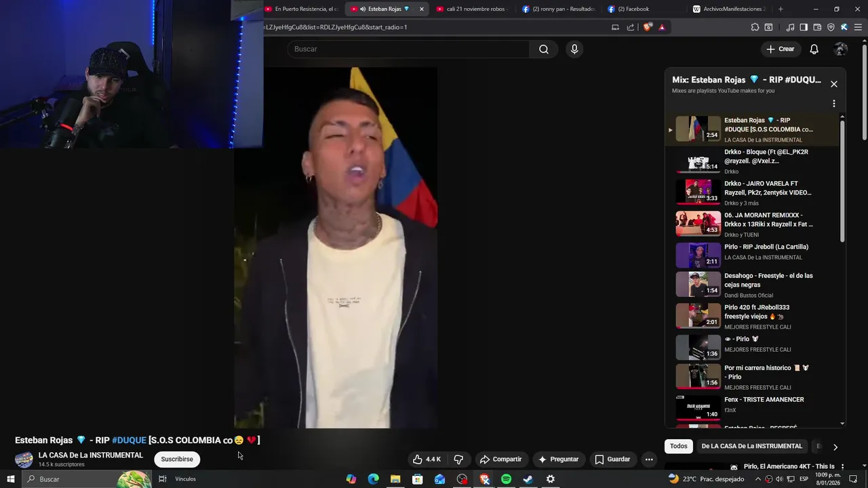Switch to 'En Puerto Resistencia' tab
The width and height of the screenshot is (868, 488).
(301, 9)
